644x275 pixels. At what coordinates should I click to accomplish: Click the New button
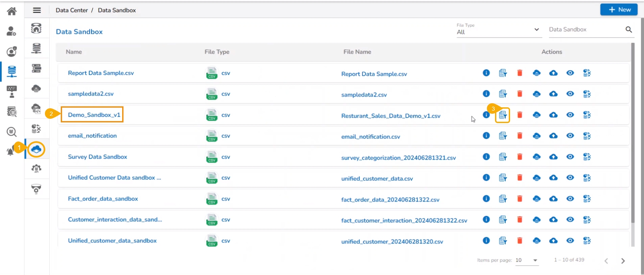(618, 10)
